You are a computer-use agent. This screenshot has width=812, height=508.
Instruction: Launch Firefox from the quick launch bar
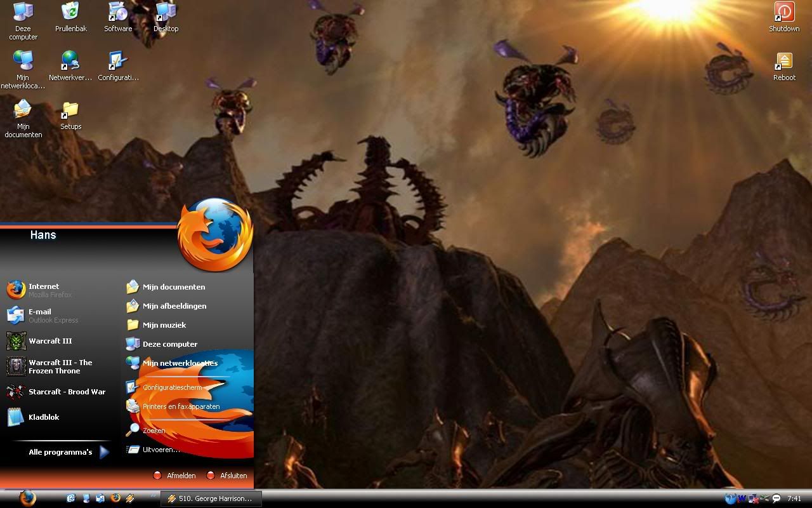point(115,498)
